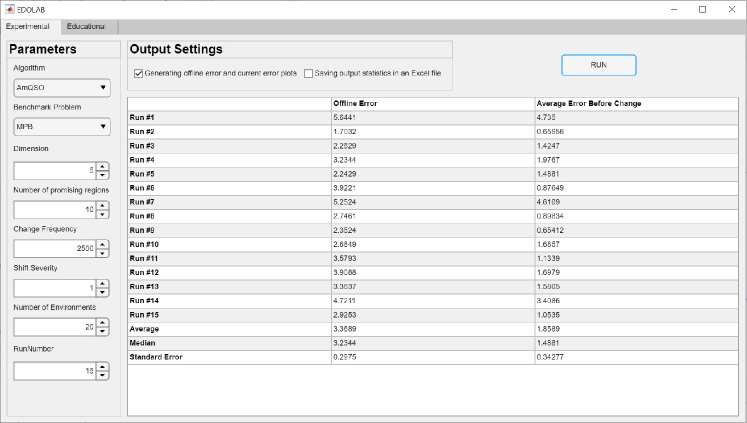
Task: Increase the RunNumber value
Action: coord(102,367)
